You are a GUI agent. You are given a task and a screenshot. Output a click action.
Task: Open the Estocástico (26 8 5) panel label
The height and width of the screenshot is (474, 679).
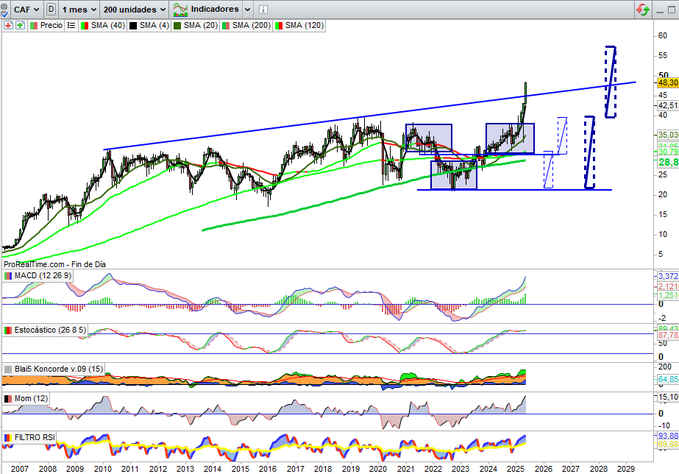[x=50, y=330]
